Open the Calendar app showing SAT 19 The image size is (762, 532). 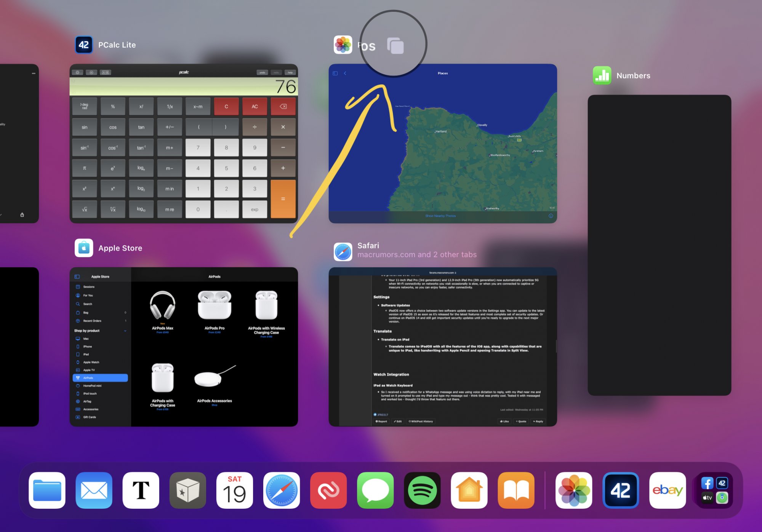pyautogui.click(x=234, y=490)
